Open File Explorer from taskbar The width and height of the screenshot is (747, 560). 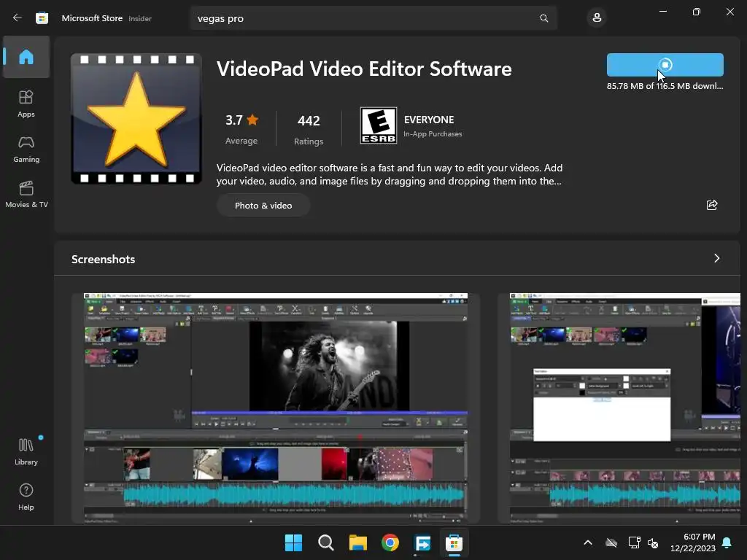[x=357, y=542]
